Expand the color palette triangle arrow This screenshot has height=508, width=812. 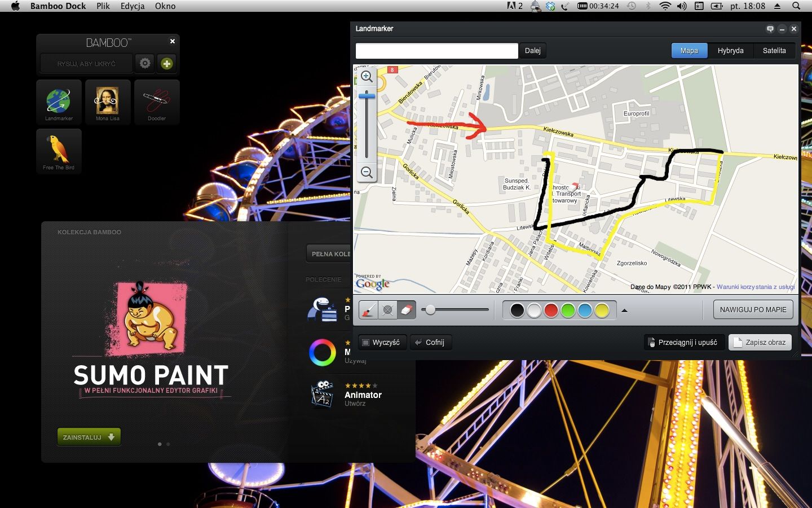click(624, 310)
